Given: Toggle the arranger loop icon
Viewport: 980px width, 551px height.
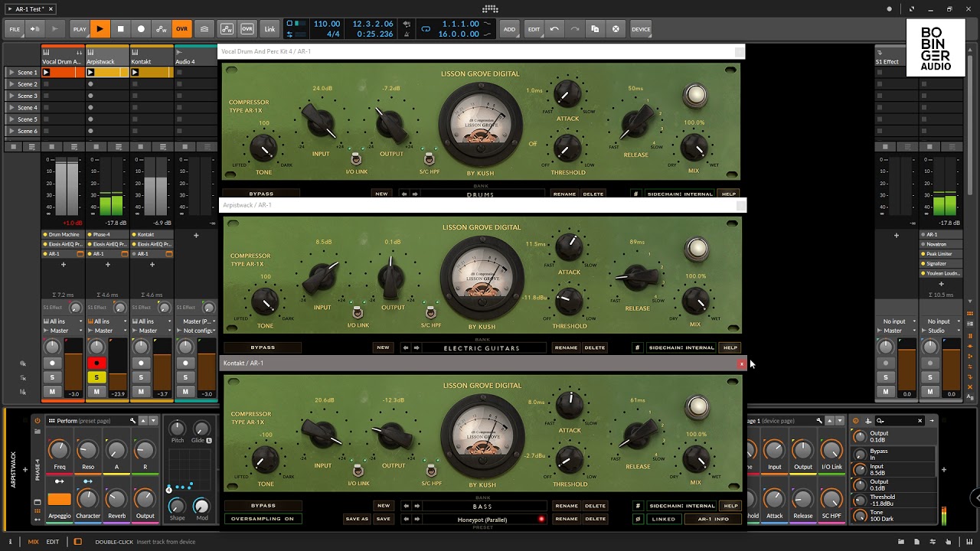Looking at the screenshot, I should (426, 29).
